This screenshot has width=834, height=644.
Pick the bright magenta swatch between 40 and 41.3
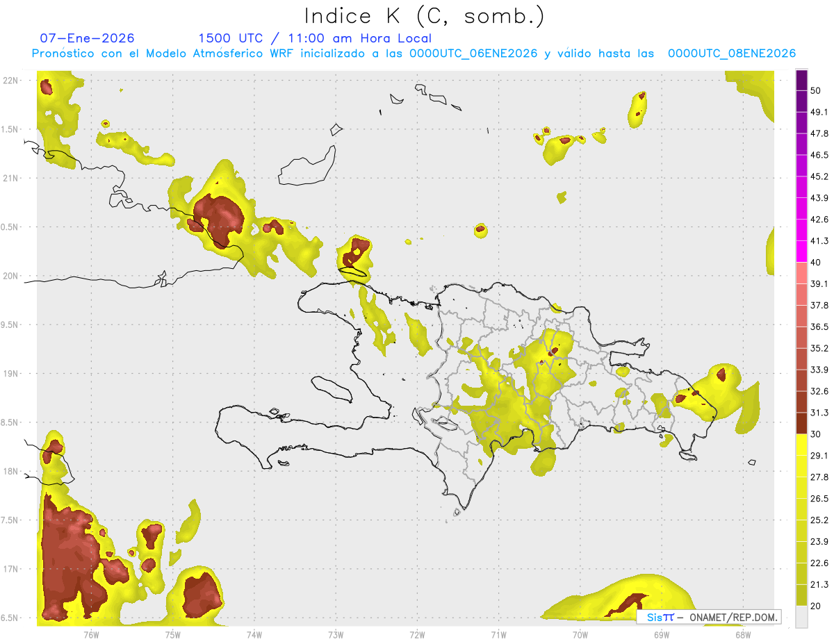tap(802, 251)
